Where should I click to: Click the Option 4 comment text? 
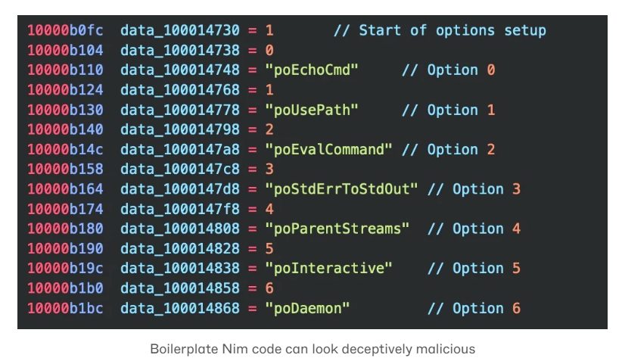(x=474, y=229)
